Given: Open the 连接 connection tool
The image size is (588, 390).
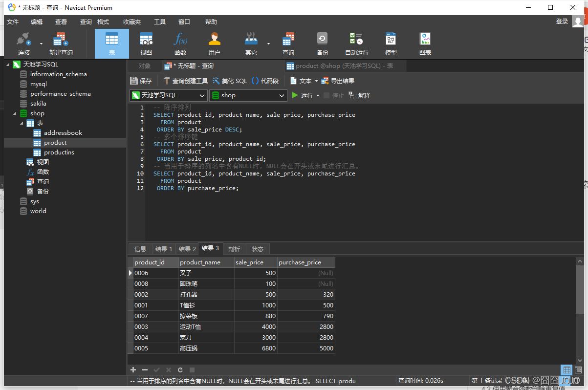Looking at the screenshot, I should point(23,43).
